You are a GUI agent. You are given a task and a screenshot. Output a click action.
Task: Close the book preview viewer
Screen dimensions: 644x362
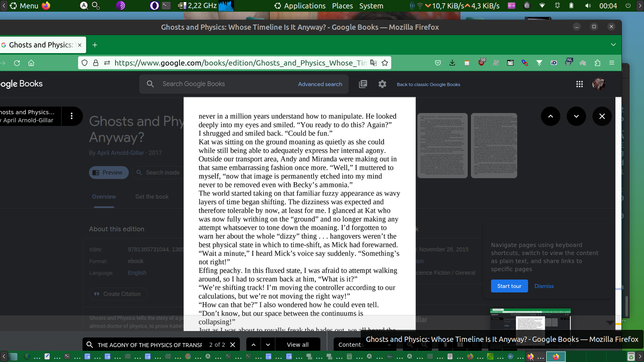coord(602,116)
